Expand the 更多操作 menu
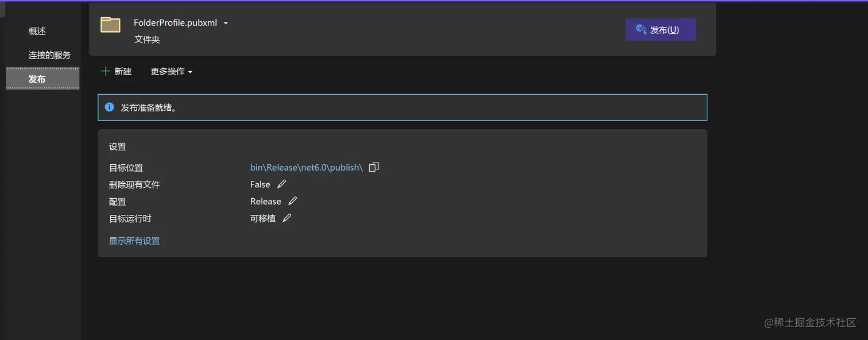This screenshot has width=868, height=340. [x=171, y=71]
